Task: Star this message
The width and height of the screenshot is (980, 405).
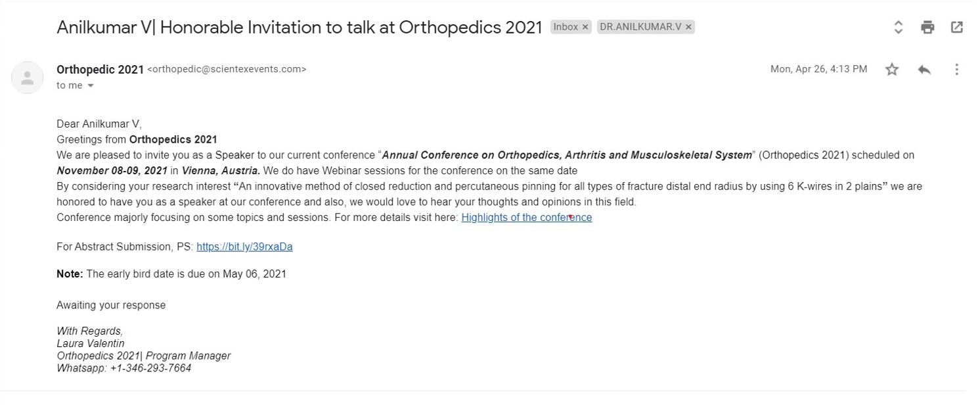Action: 891,69
